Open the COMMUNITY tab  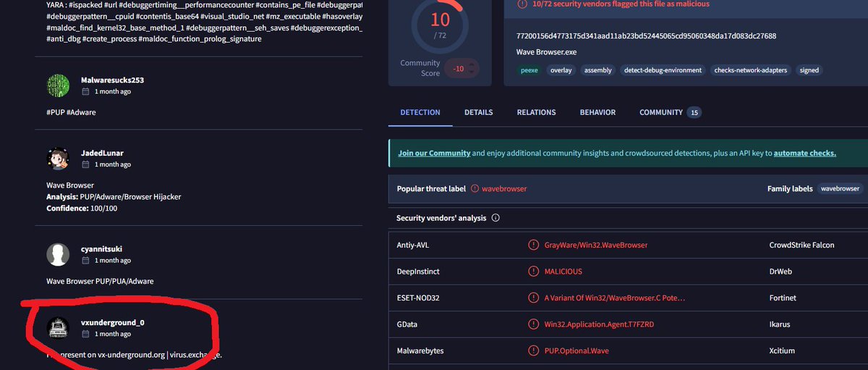[x=670, y=112]
